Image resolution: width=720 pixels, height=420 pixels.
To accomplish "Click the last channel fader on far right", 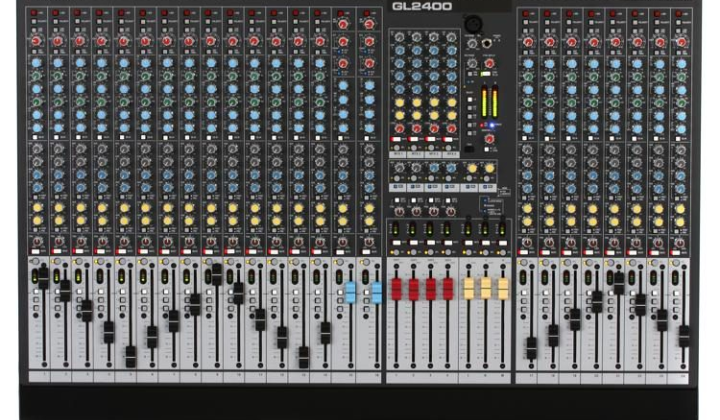I will click(684, 336).
